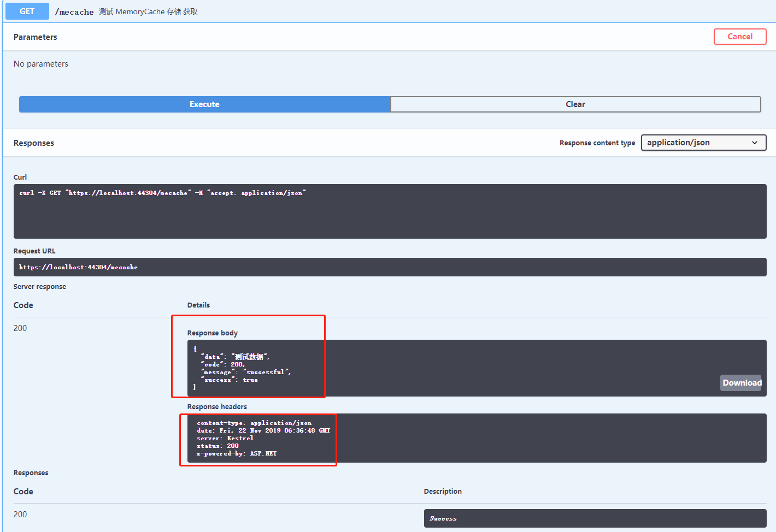Click the Success description box
The height and width of the screenshot is (532, 776).
coord(595,518)
